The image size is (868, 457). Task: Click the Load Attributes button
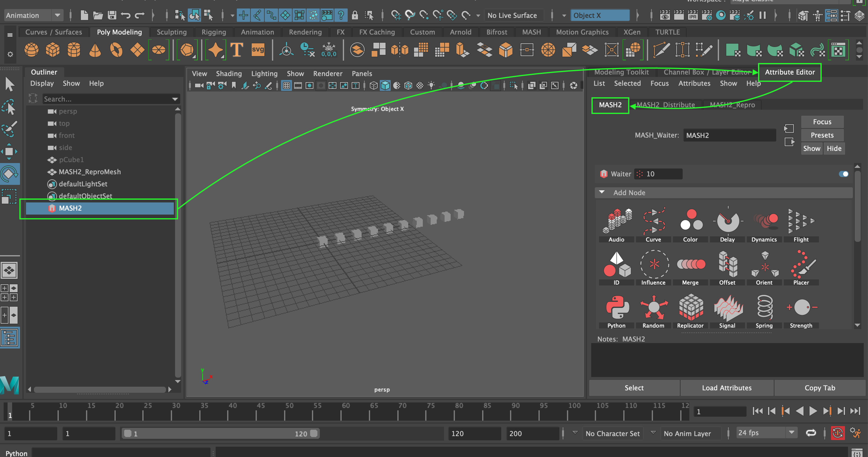click(x=727, y=388)
